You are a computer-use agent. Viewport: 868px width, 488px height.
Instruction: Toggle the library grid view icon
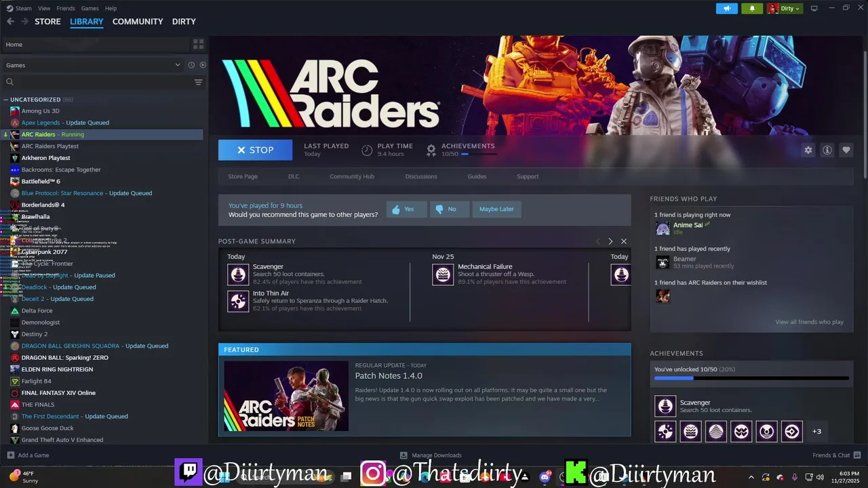pos(198,44)
